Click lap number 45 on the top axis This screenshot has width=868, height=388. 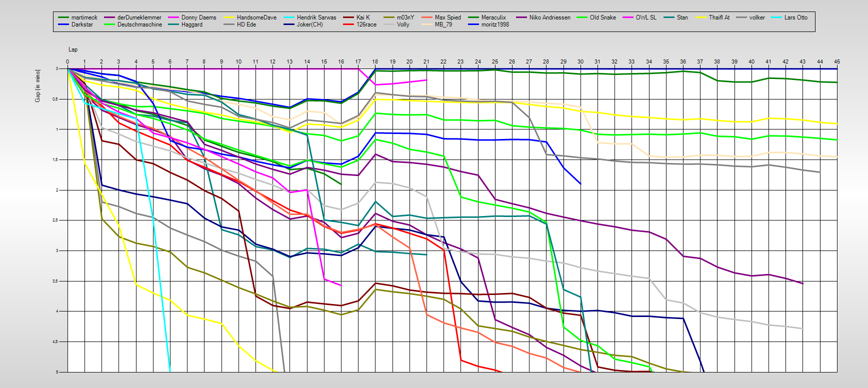(837, 61)
